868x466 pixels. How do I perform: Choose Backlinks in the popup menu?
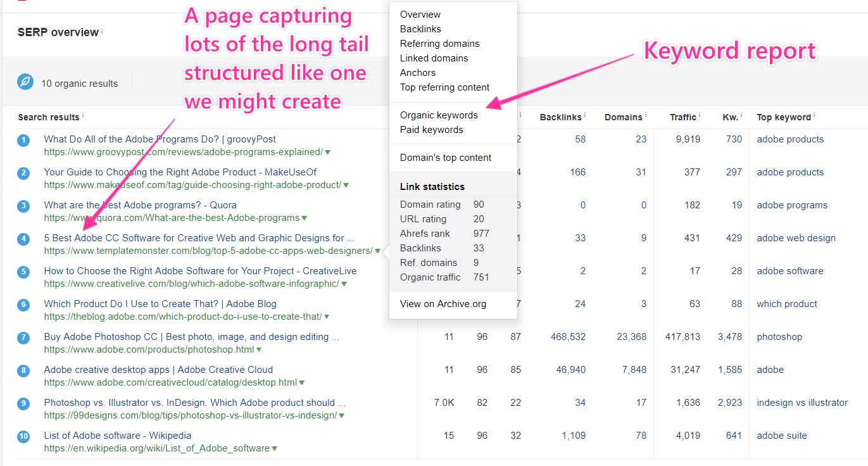(420, 29)
